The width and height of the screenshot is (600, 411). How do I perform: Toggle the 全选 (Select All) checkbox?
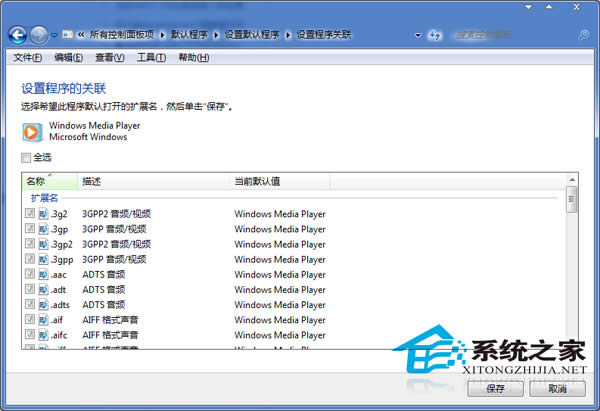26,158
